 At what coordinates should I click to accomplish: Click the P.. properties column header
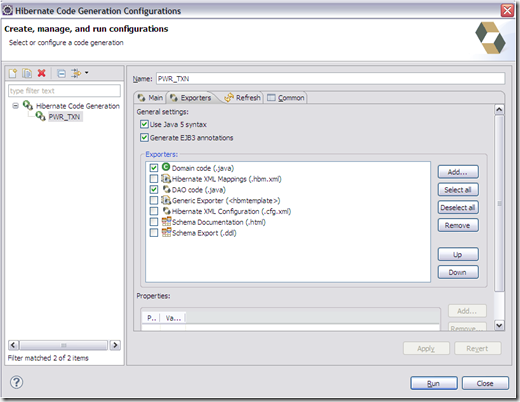tap(151, 318)
